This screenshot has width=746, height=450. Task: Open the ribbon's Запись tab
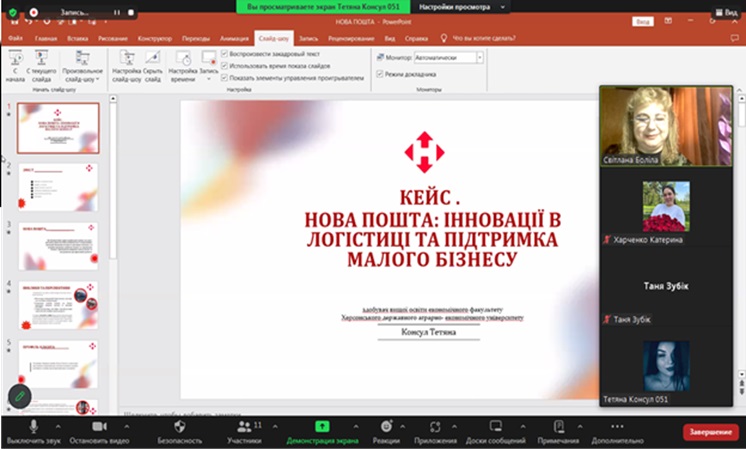(x=308, y=39)
